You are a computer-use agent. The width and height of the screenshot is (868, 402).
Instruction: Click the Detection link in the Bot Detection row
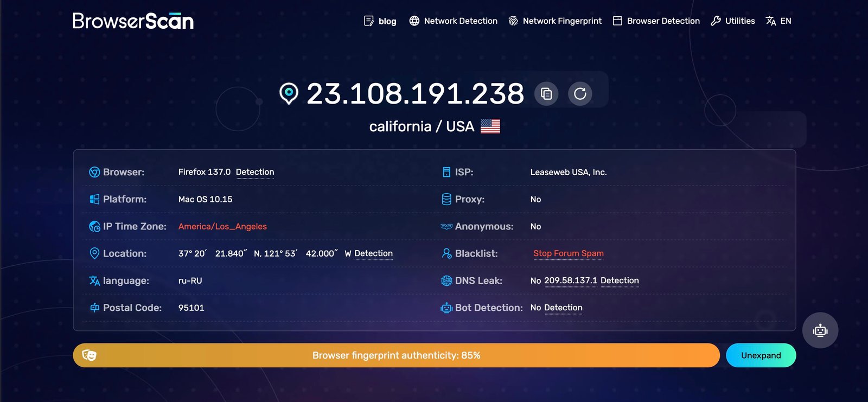(563, 308)
